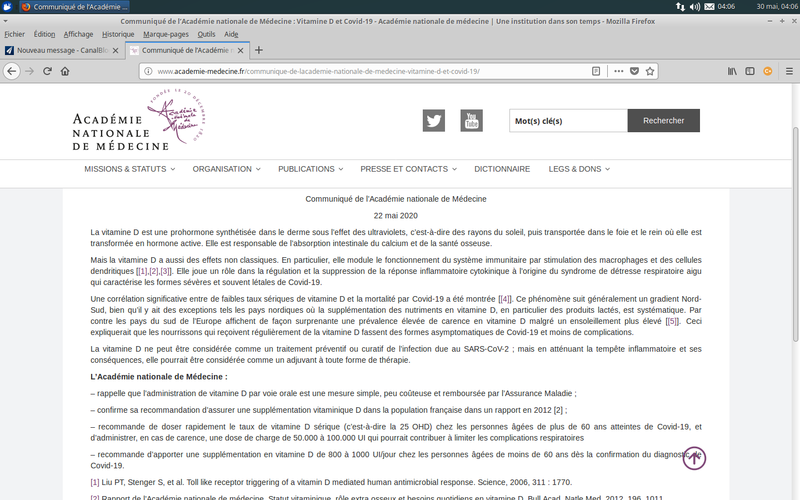Screen dimensions: 800x500
Task: Open the Académie's Twitter page icon
Action: (433, 121)
